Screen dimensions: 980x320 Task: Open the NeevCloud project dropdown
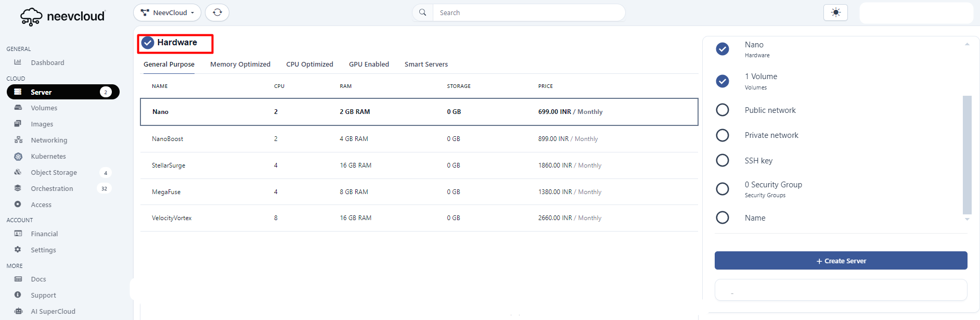[167, 12]
